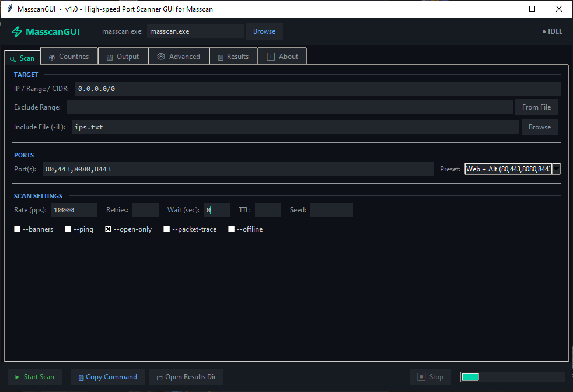The width and height of the screenshot is (573, 392).
Task: Uncheck the --open-only option
Action: click(108, 229)
